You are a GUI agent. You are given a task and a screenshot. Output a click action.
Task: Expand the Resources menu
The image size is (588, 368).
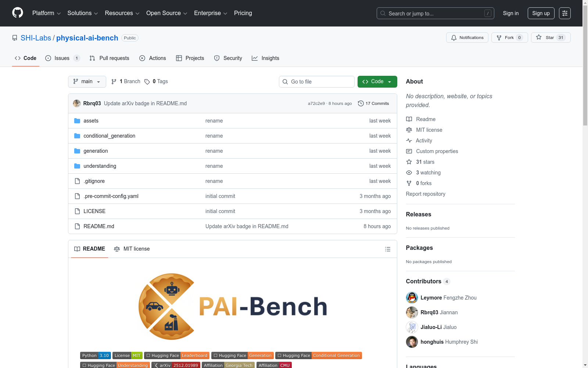coord(122,13)
